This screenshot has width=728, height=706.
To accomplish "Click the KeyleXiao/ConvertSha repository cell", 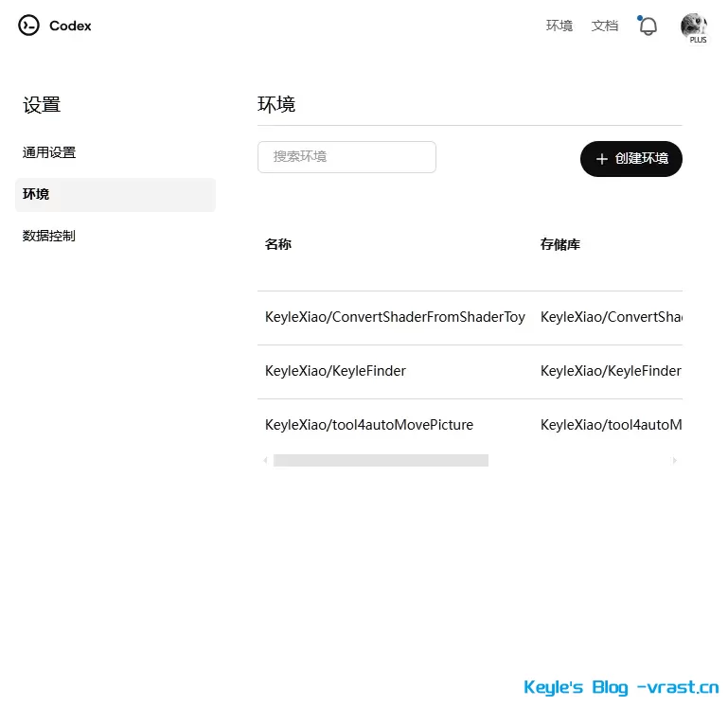I will 611,317.
